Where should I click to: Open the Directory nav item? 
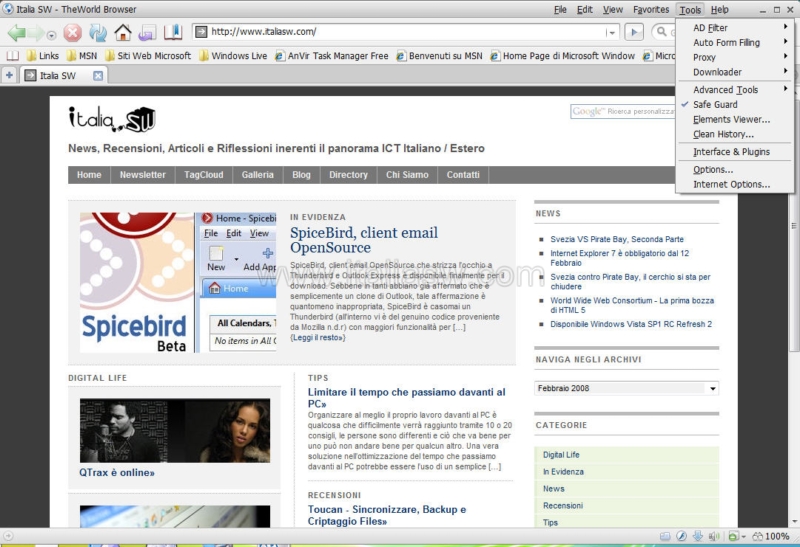(348, 175)
